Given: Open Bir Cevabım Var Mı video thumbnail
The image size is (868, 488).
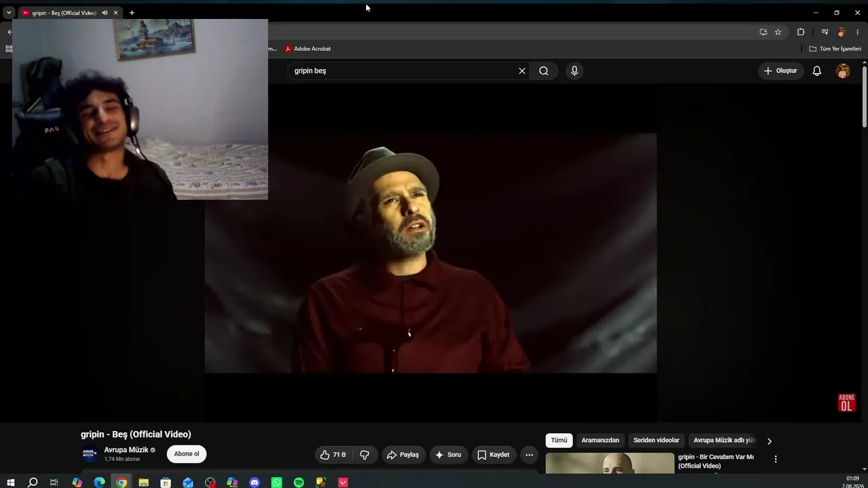Looking at the screenshot, I should pyautogui.click(x=610, y=463).
